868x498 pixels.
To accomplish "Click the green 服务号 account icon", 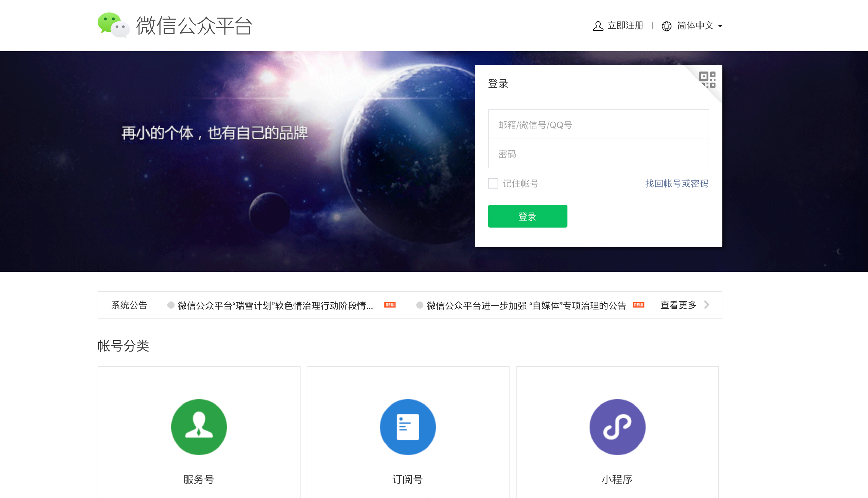I will point(199,427).
